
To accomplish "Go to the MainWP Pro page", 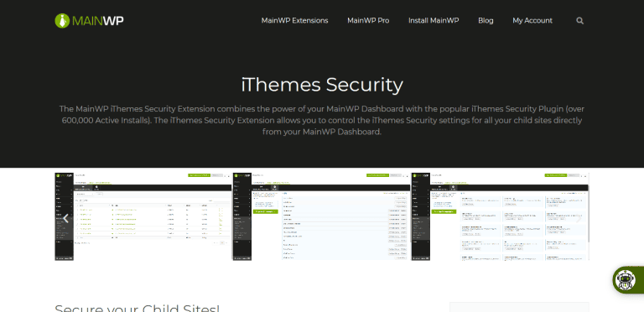I will click(x=368, y=20).
